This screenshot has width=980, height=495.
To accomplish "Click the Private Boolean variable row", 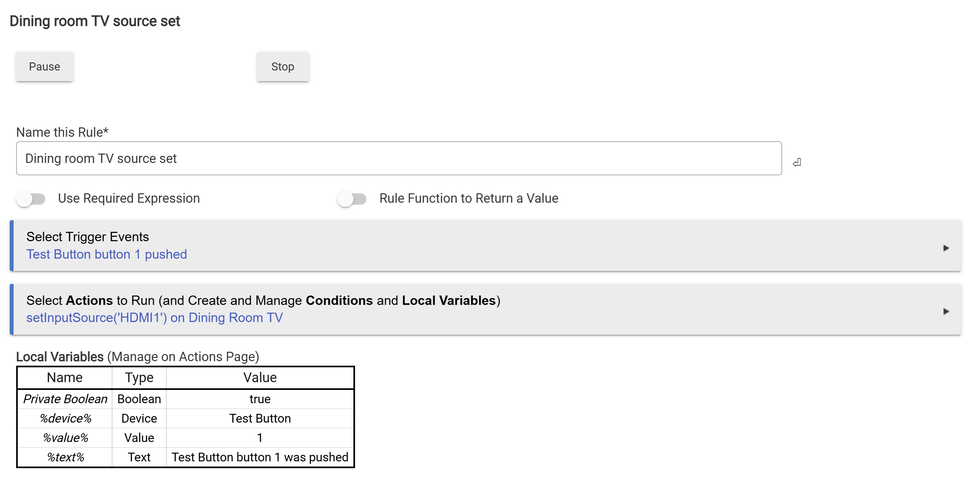I will pos(65,399).
